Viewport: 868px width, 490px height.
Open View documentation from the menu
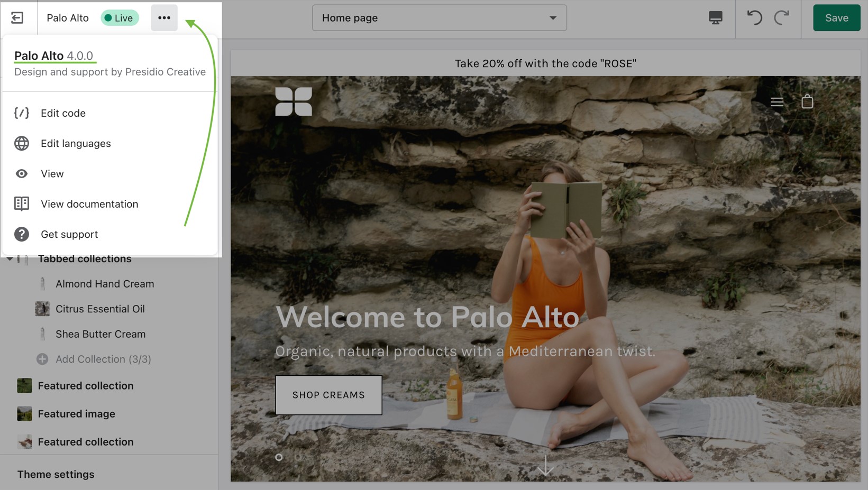(89, 204)
